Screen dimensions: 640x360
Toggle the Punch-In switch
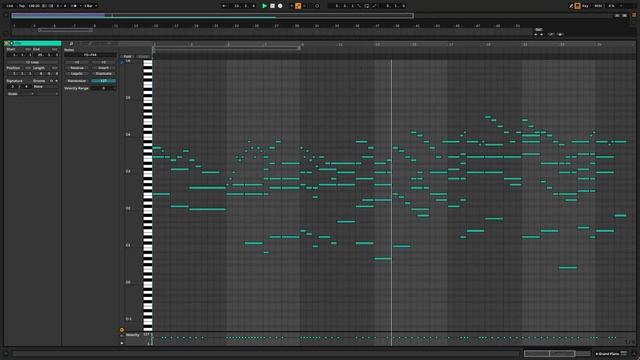pyautogui.click(x=359, y=6)
